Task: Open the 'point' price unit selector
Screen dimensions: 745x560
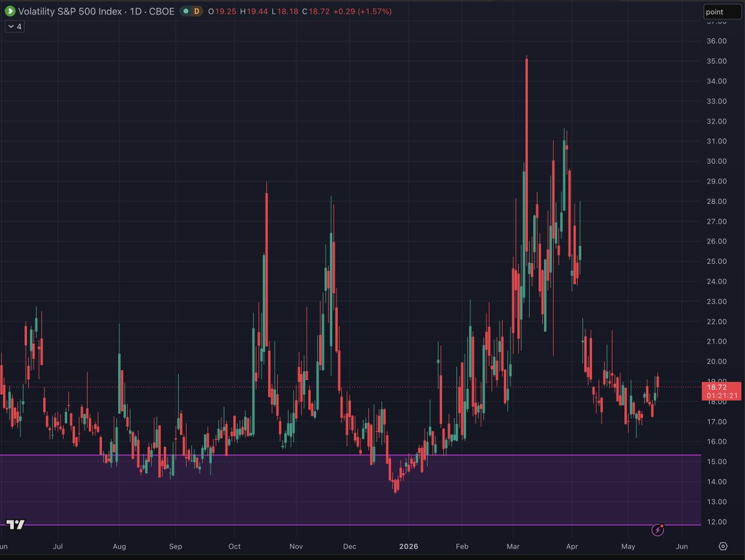Action: click(x=721, y=12)
